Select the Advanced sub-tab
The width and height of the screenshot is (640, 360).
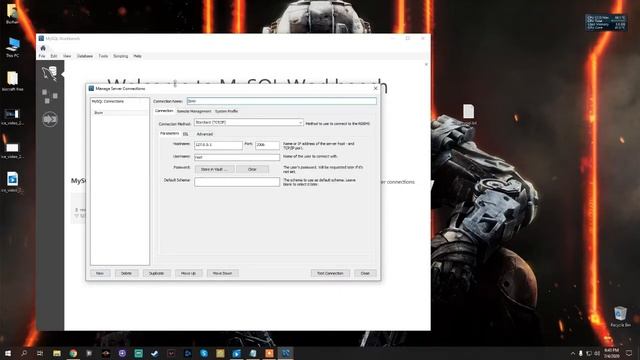coord(204,134)
